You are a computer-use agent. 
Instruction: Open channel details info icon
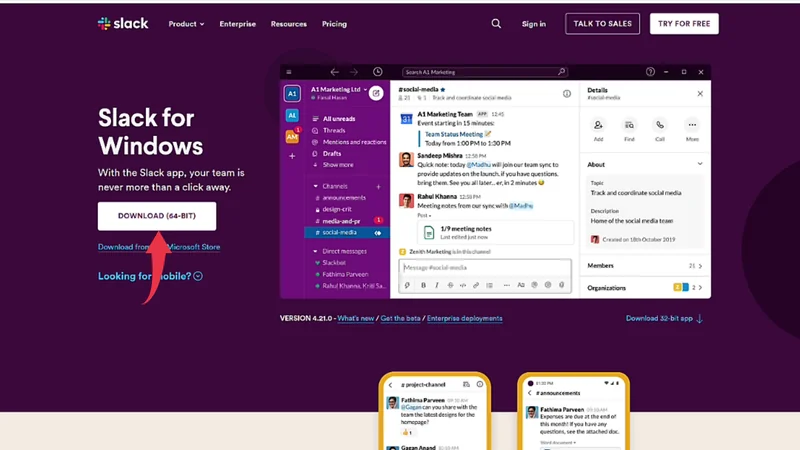566,94
